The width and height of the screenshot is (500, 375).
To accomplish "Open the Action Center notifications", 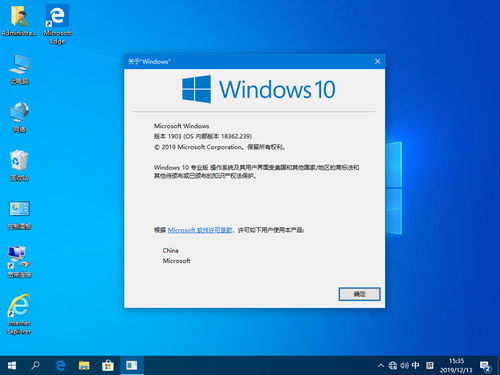I will tap(485, 366).
